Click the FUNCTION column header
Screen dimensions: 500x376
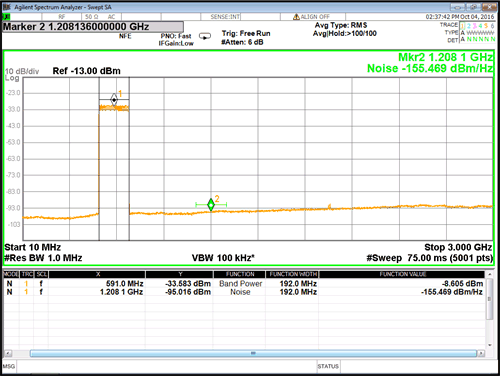coord(240,274)
